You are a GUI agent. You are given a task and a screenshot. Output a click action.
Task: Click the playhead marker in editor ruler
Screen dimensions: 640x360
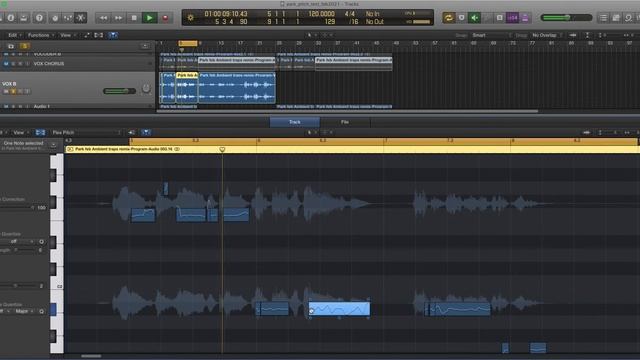point(222,150)
